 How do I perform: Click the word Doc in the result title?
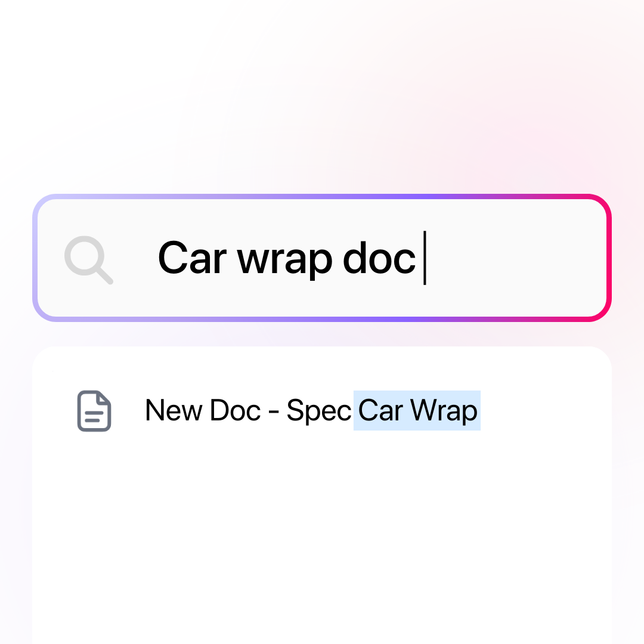[x=235, y=410]
